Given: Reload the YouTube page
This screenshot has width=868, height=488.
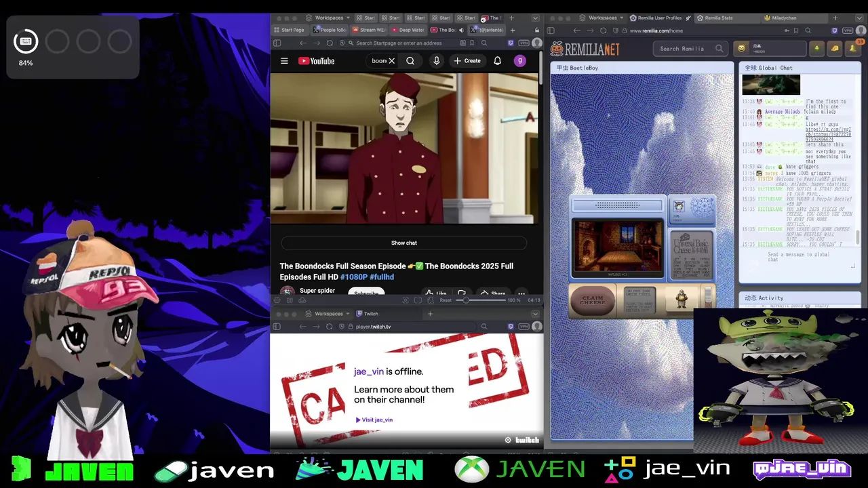Looking at the screenshot, I should coord(330,43).
